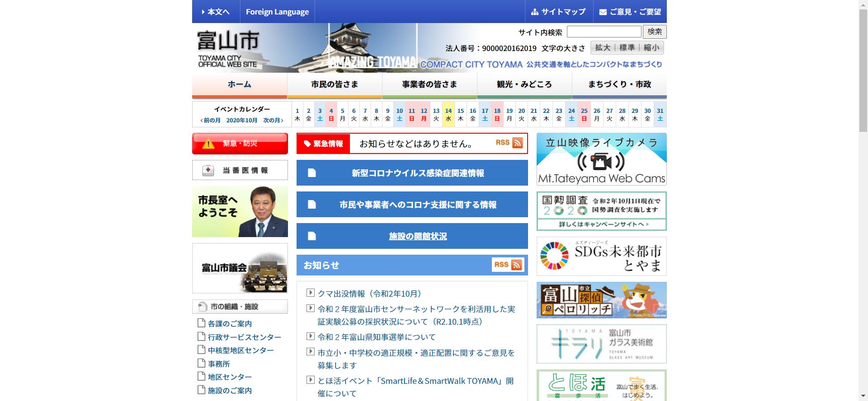The image size is (868, 401).
Task: Shrink text with the 縮小 button
Action: pos(651,48)
